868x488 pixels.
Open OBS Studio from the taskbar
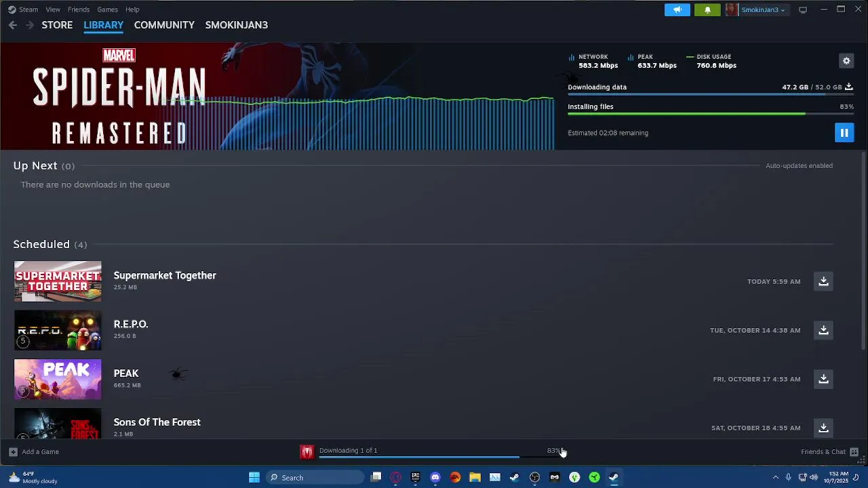(534, 477)
